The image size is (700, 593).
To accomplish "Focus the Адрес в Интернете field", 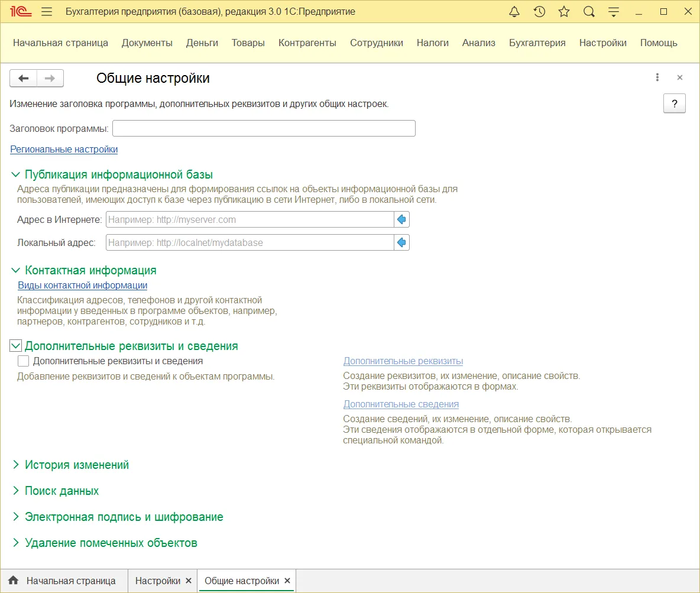I will click(250, 219).
